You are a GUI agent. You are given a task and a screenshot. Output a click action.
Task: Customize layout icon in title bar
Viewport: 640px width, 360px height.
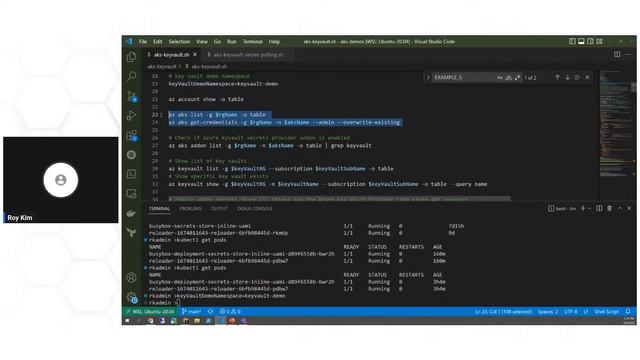tap(599, 41)
